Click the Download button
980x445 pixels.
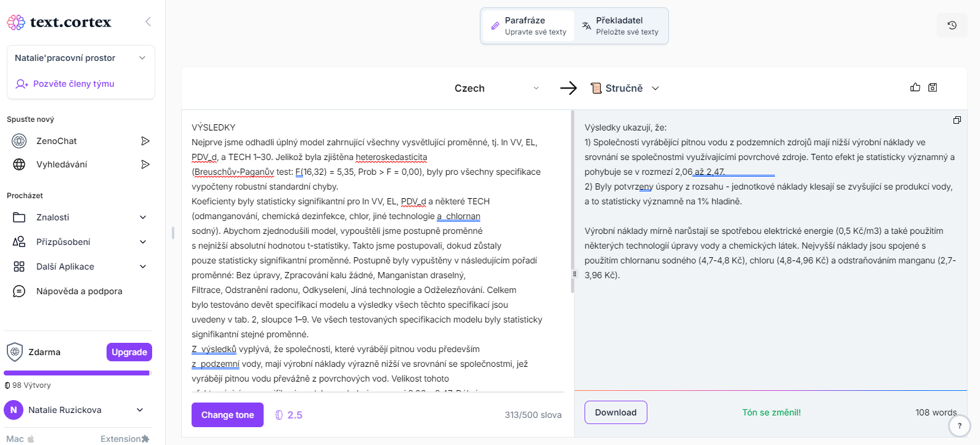(616, 412)
